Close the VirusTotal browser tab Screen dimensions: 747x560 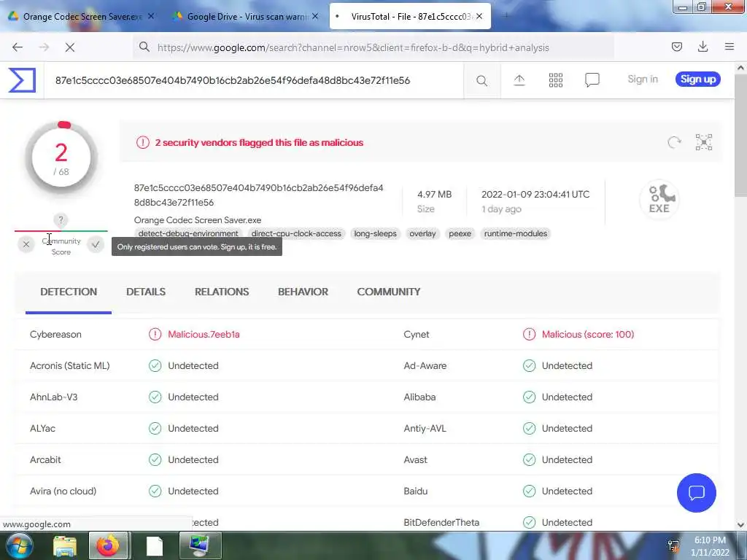point(479,16)
